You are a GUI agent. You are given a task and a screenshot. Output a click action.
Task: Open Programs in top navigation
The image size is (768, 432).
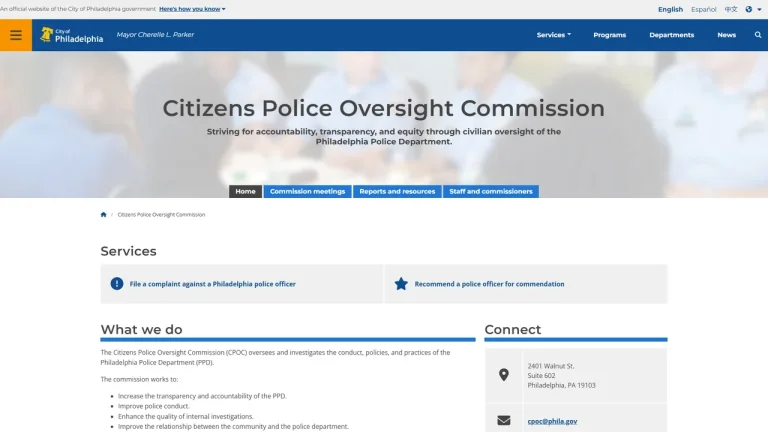click(x=609, y=35)
